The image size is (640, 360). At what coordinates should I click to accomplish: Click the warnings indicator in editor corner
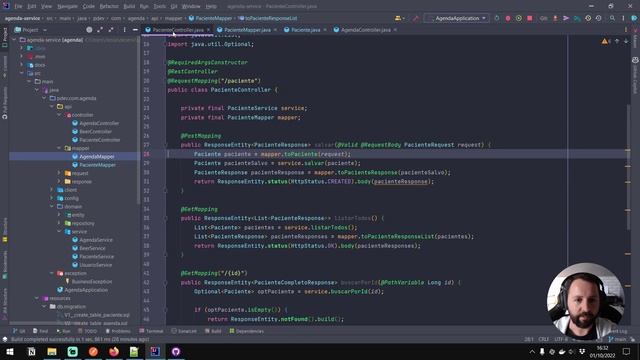point(605,41)
